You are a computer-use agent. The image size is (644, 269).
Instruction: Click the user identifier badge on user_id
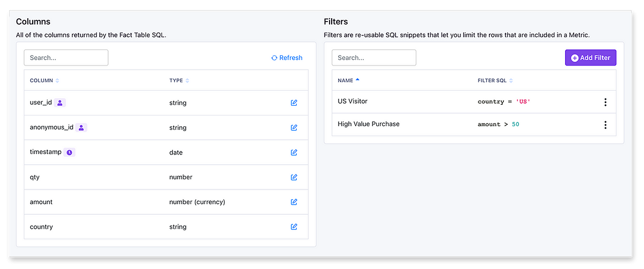(x=60, y=103)
